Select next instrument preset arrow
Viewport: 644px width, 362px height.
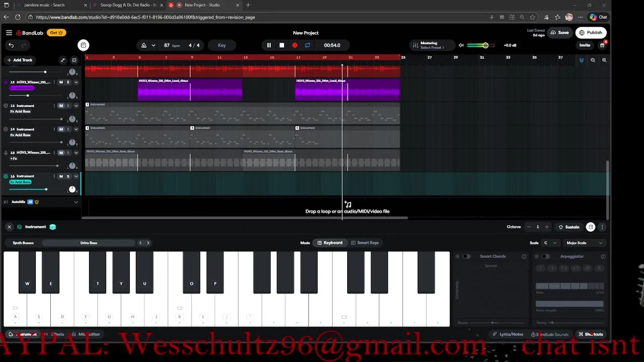pos(148,243)
